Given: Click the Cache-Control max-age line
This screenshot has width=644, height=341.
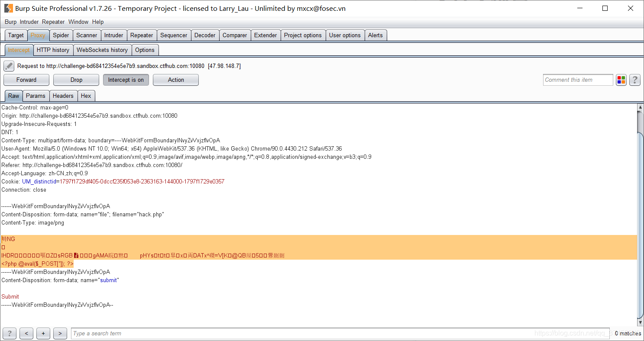Looking at the screenshot, I should coord(35,107).
